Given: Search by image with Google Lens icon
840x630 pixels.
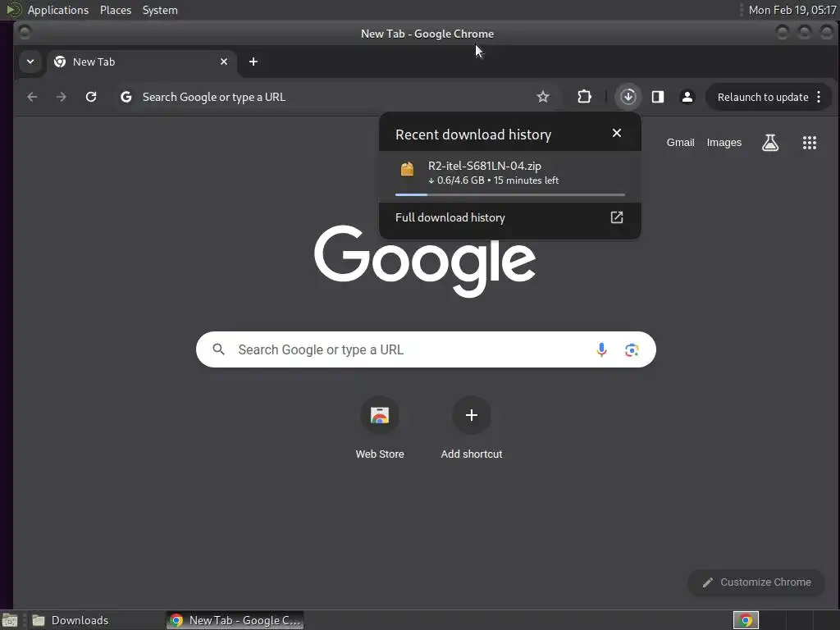Looking at the screenshot, I should click(x=632, y=349).
